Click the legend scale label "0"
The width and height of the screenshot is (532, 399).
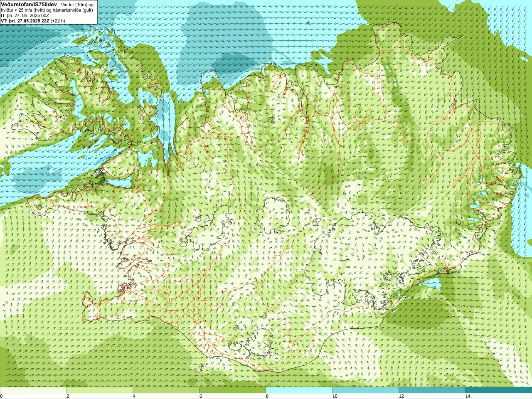click(x=2, y=396)
